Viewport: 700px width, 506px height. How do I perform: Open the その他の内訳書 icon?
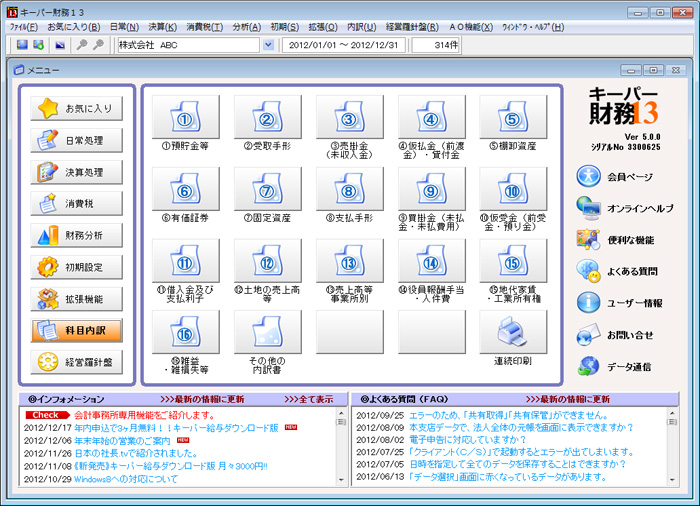pyautogui.click(x=268, y=332)
